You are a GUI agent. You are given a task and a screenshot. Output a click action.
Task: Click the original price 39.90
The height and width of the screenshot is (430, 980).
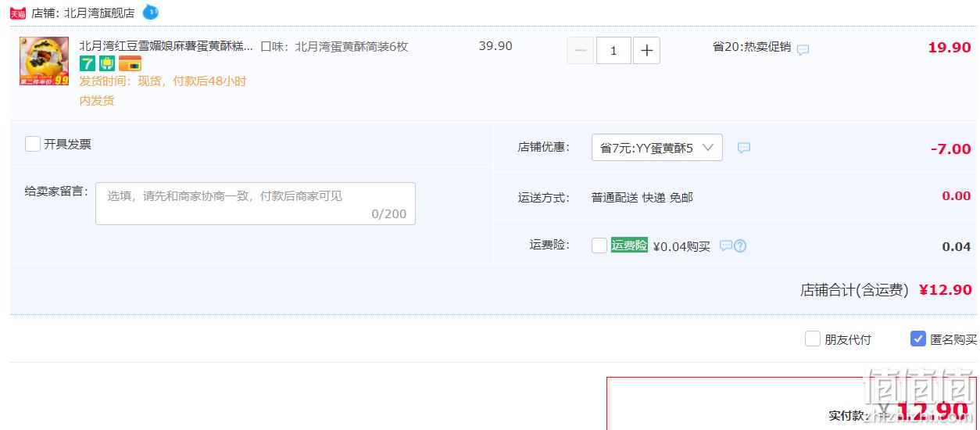point(495,46)
